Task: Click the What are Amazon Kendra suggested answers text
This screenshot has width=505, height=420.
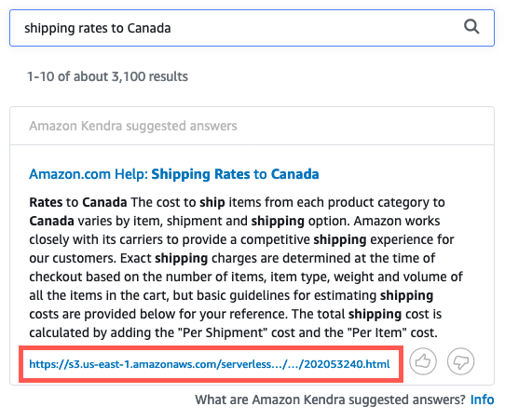Action: 330,400
